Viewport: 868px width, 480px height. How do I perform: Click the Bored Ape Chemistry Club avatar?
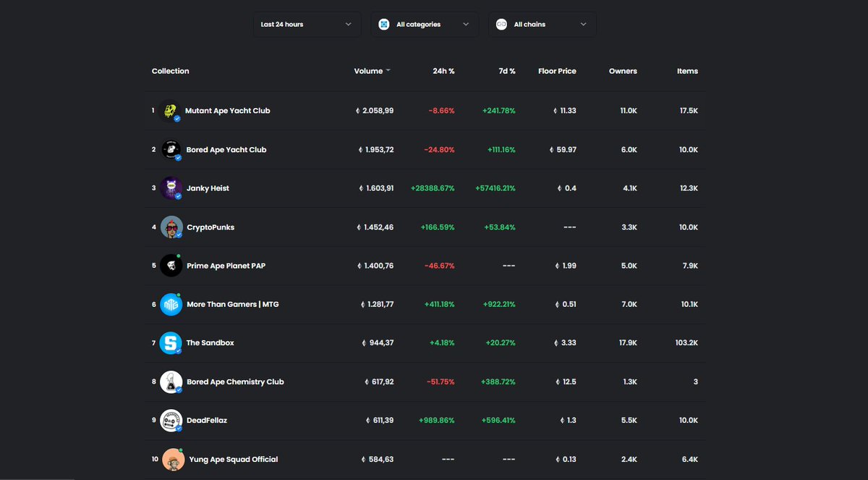point(171,382)
